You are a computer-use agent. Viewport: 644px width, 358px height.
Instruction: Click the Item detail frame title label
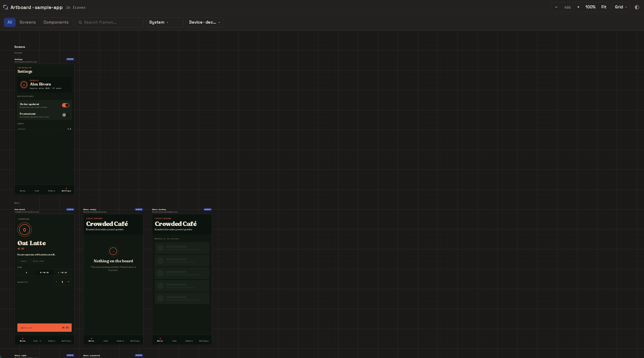point(20,209)
